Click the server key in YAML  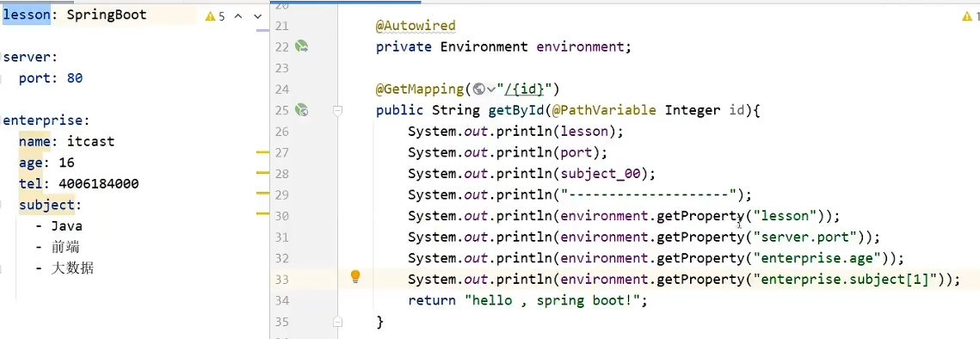tap(28, 58)
